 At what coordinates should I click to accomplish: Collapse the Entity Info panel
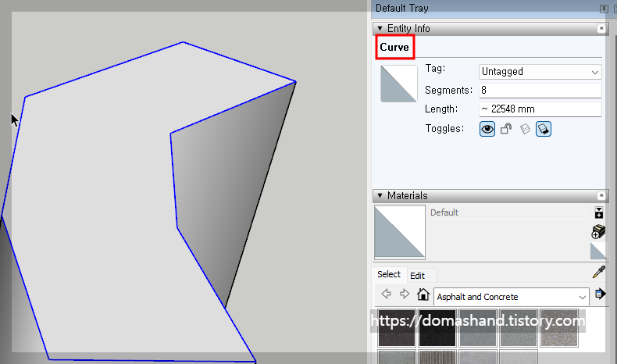pos(380,28)
